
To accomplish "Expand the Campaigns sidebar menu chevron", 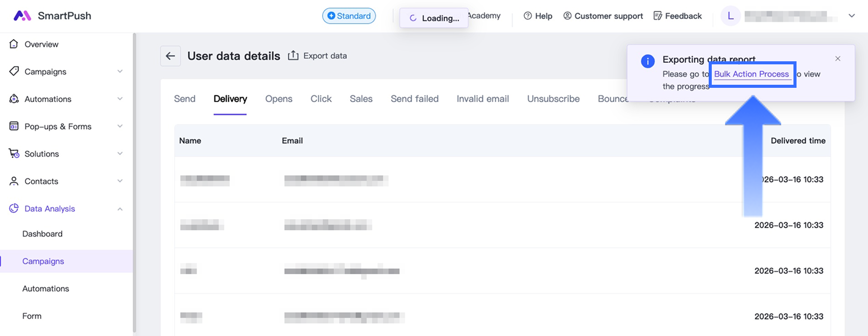I will point(120,71).
